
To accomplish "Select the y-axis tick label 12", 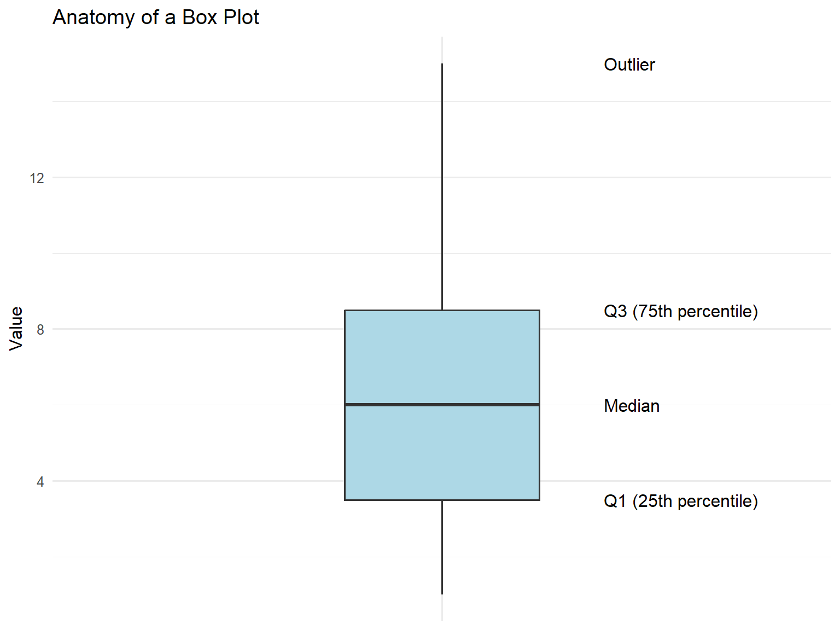I will tap(37, 178).
